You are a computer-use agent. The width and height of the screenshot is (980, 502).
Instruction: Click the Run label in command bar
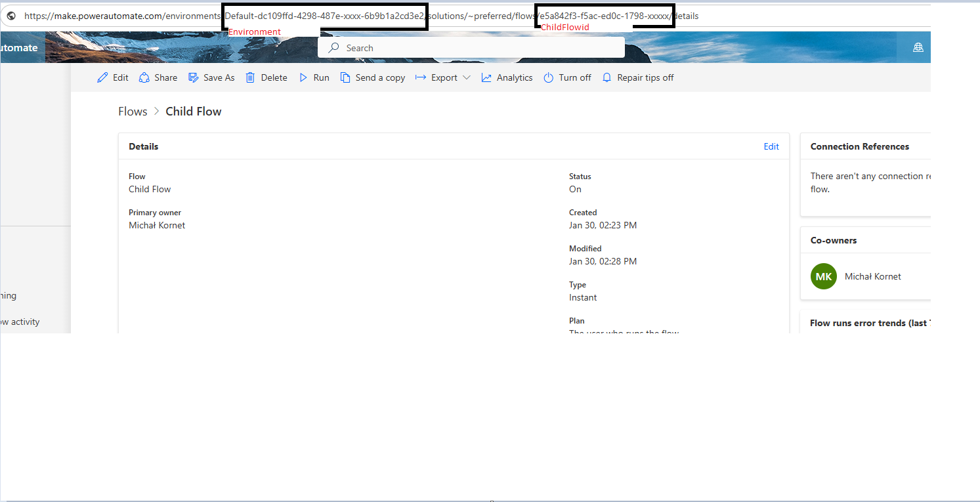pos(322,77)
